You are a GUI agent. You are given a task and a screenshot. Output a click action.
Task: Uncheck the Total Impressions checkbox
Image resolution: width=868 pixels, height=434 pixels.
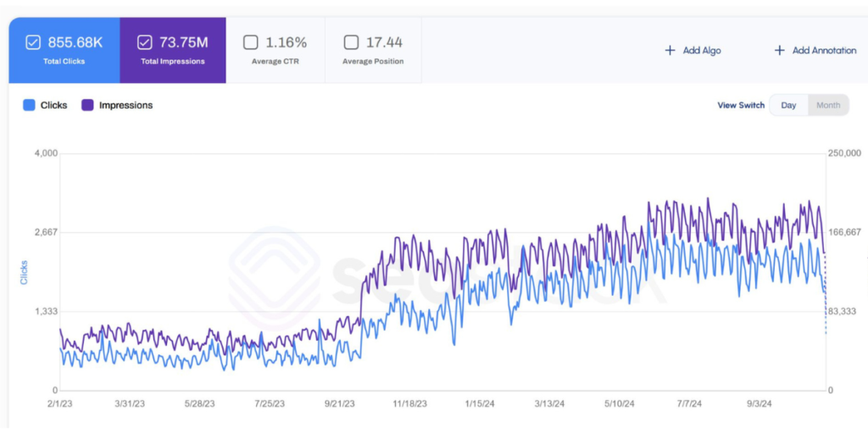click(145, 42)
